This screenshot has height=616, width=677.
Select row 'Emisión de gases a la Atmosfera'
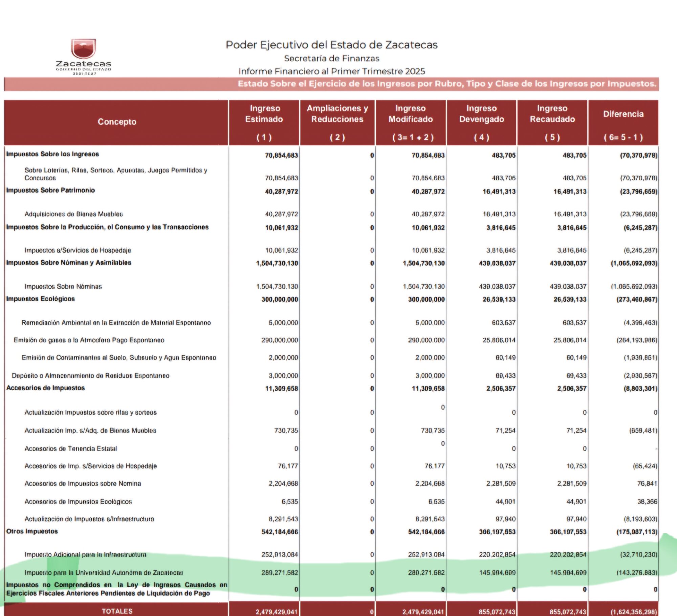pyautogui.click(x=332, y=340)
